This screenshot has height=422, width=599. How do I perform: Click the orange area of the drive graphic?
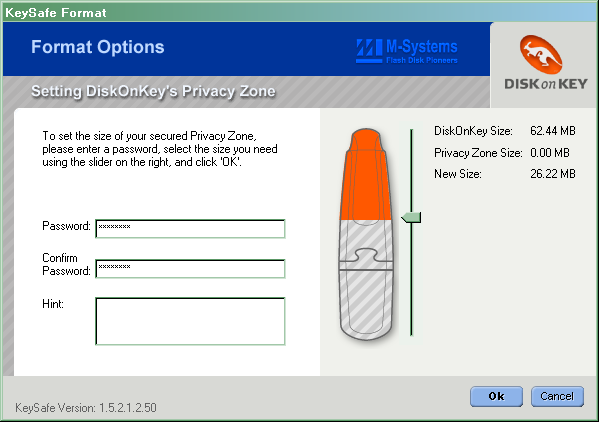pyautogui.click(x=366, y=176)
